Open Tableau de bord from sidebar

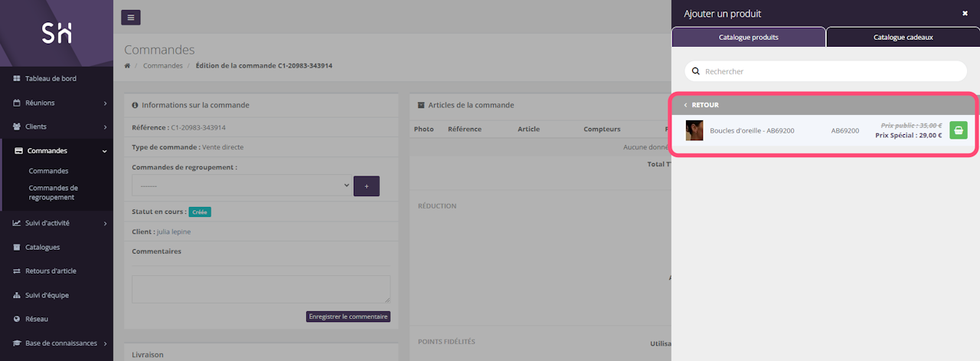tap(51, 78)
